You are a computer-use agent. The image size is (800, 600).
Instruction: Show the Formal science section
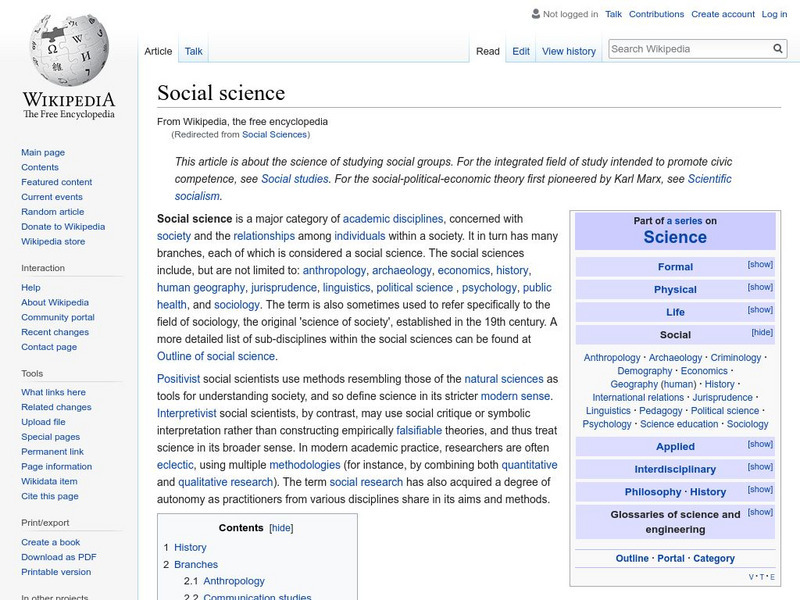760,265
